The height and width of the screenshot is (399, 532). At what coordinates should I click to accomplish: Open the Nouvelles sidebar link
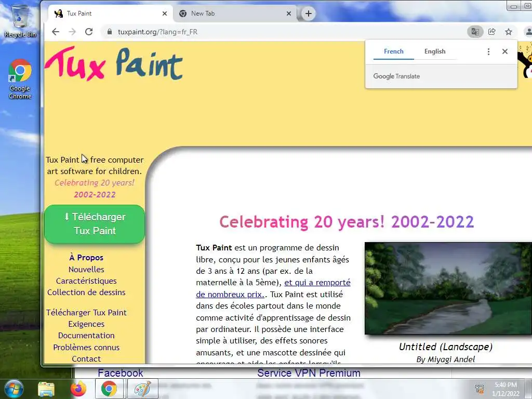[x=86, y=270]
